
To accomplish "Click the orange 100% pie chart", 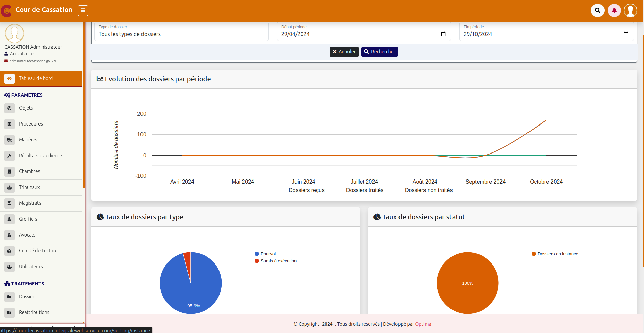I will point(468,283).
